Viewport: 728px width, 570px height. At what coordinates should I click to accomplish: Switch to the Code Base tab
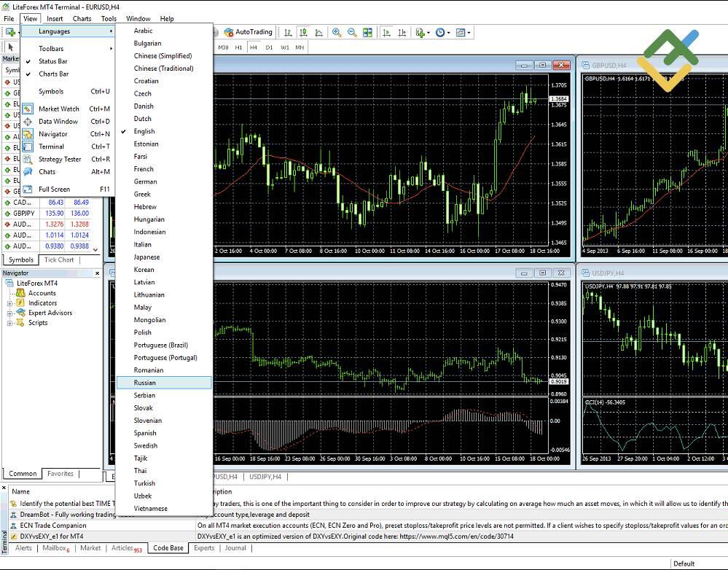[168, 547]
